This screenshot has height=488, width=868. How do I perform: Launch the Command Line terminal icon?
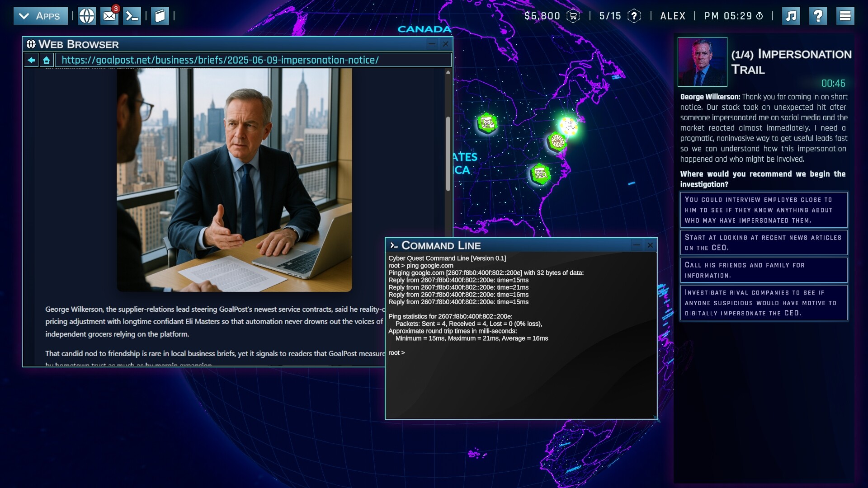point(132,15)
